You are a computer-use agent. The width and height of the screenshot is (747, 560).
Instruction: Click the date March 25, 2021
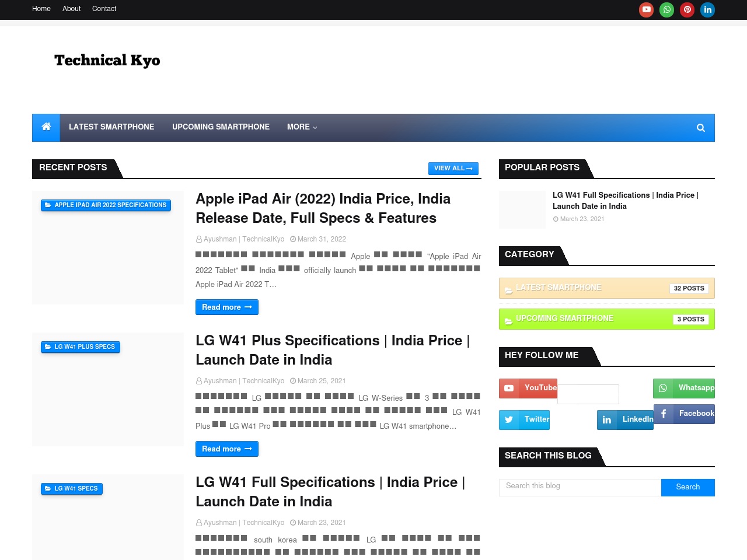322,381
